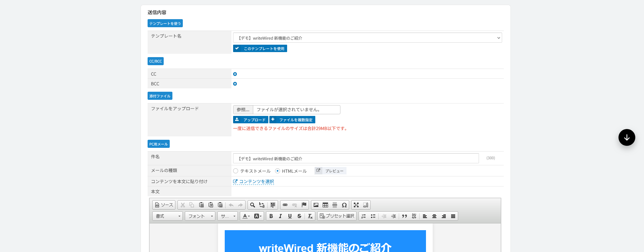Switch the editor to ソース view
Image resolution: width=644 pixels, height=252 pixels.
[164, 205]
